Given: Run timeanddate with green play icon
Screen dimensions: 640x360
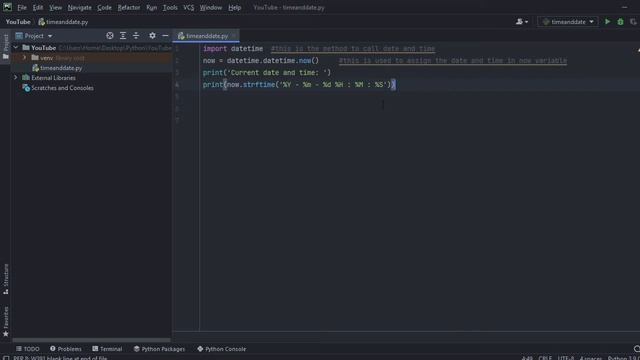Looking at the screenshot, I should point(607,22).
